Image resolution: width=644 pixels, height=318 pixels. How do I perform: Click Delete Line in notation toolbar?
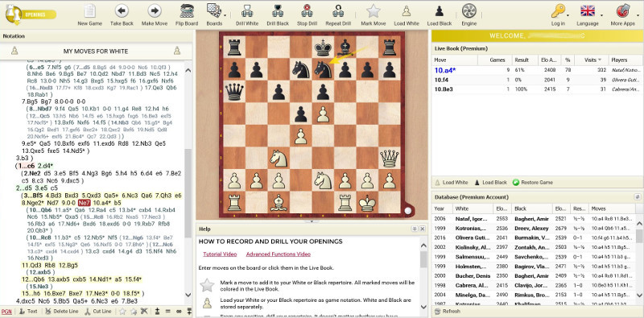click(62, 312)
